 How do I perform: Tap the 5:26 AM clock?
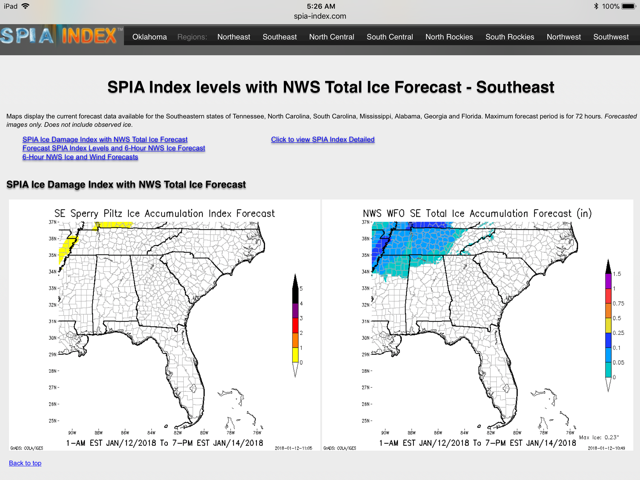pos(321,6)
